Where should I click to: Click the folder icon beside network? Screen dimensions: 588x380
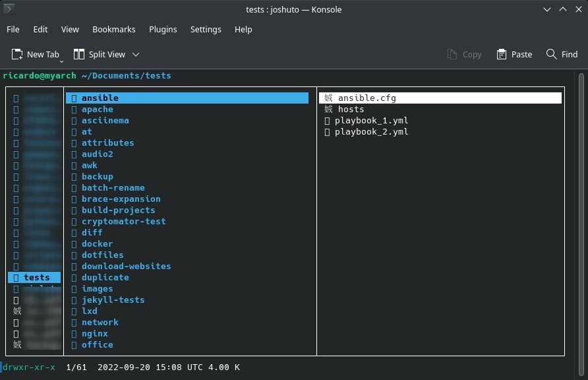point(74,323)
